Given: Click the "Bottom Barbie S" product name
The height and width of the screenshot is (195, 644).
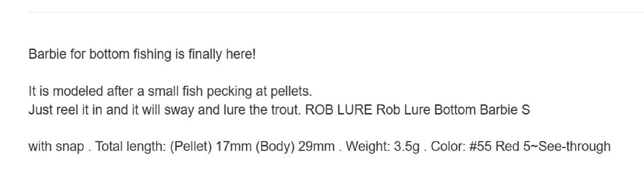Looking at the screenshot, I should tap(482, 110).
